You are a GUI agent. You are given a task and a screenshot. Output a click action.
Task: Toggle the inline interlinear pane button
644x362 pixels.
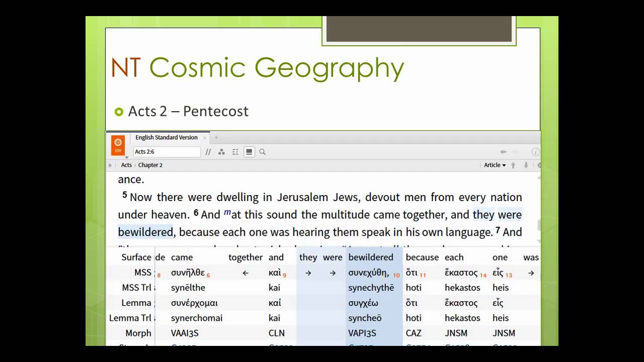(x=249, y=152)
